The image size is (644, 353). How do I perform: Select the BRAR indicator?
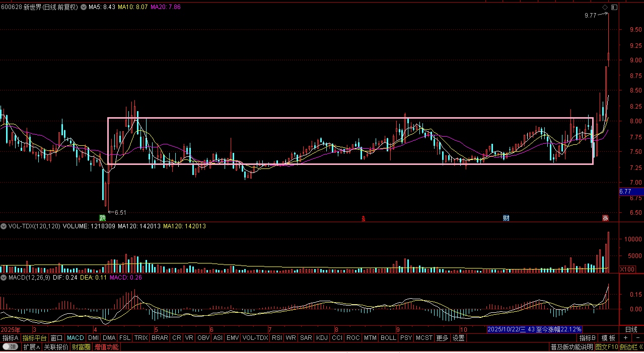tap(160, 338)
